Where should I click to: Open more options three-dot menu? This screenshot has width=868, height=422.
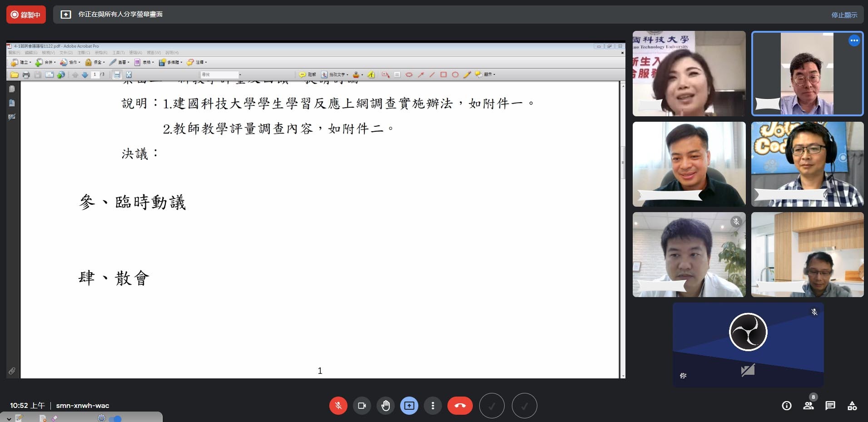pos(433,406)
